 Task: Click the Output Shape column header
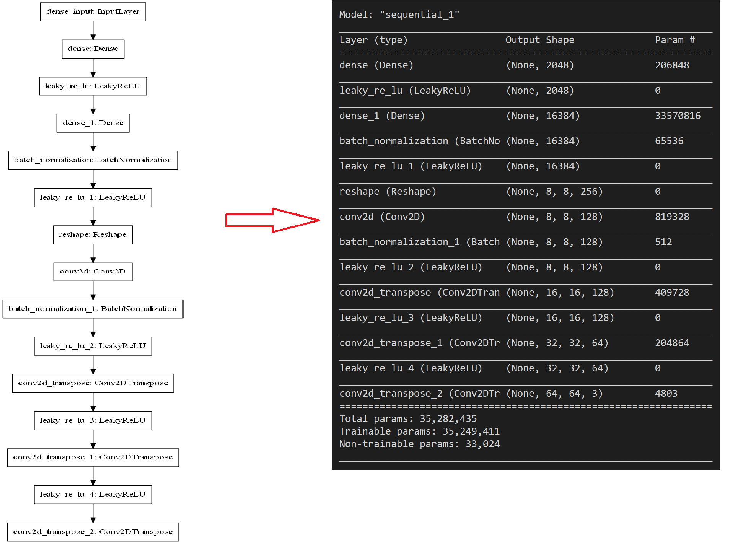(x=540, y=40)
